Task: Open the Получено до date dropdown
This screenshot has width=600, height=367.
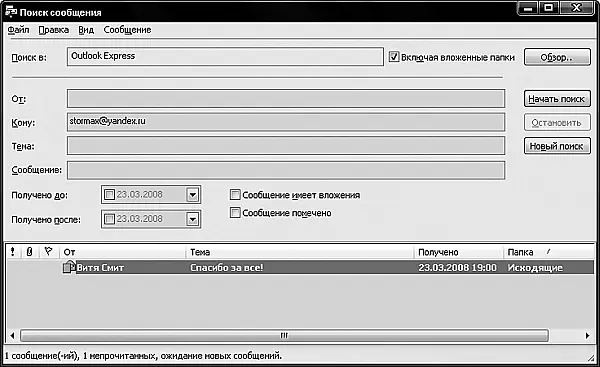Action: 192,195
